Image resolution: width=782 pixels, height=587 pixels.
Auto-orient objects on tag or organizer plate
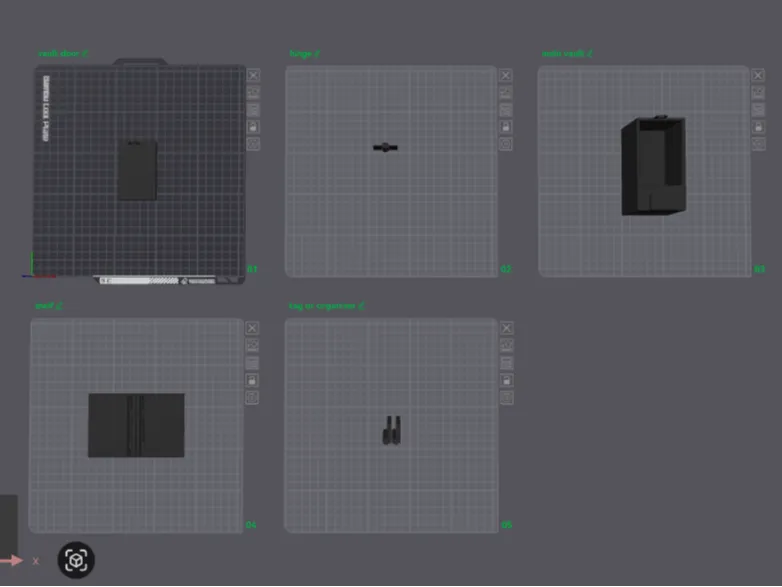[x=507, y=345]
